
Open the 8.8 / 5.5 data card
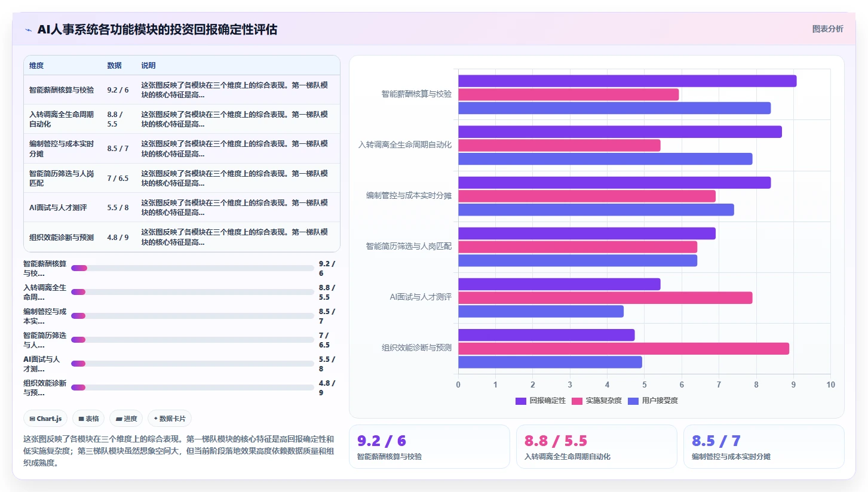pyautogui.click(x=596, y=447)
